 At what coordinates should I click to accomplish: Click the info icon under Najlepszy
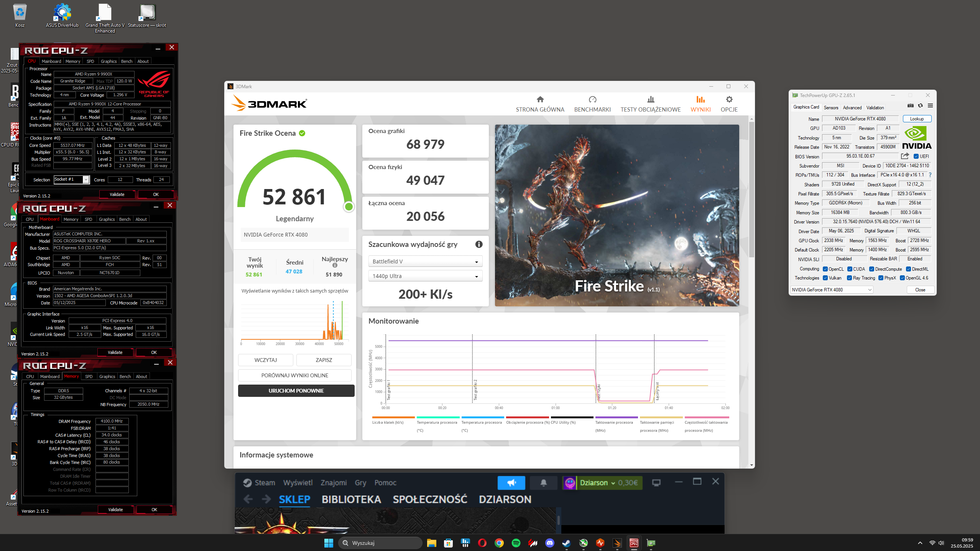coord(335,265)
